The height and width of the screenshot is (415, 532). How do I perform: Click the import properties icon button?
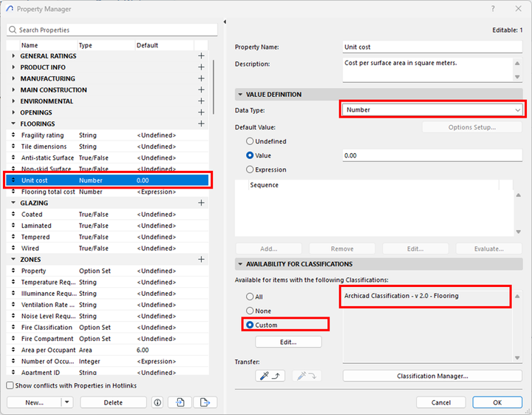pyautogui.click(x=180, y=402)
